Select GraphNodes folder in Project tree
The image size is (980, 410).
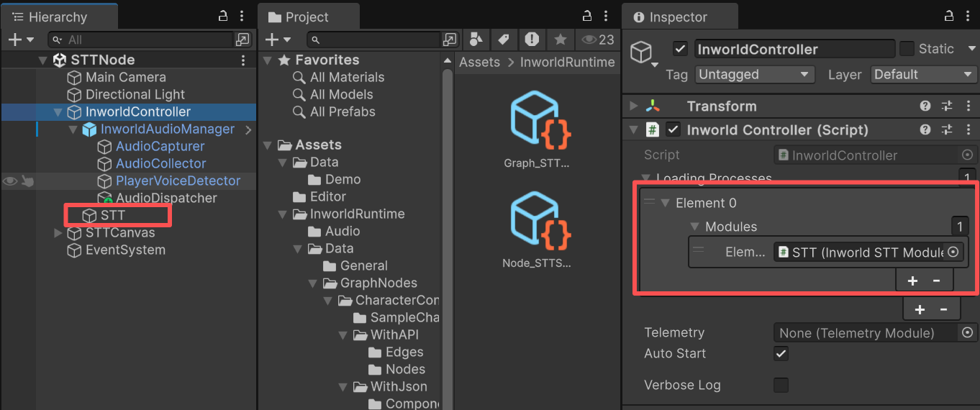[x=378, y=283]
